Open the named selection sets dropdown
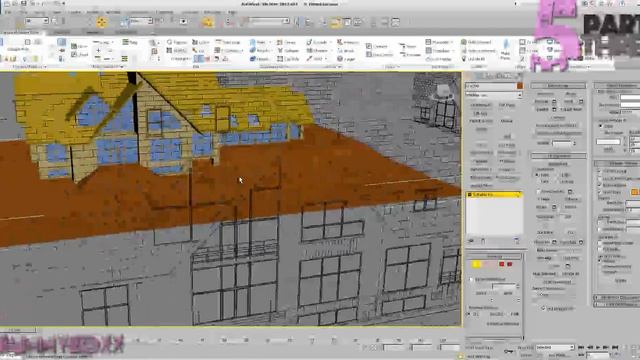 [x=269, y=21]
